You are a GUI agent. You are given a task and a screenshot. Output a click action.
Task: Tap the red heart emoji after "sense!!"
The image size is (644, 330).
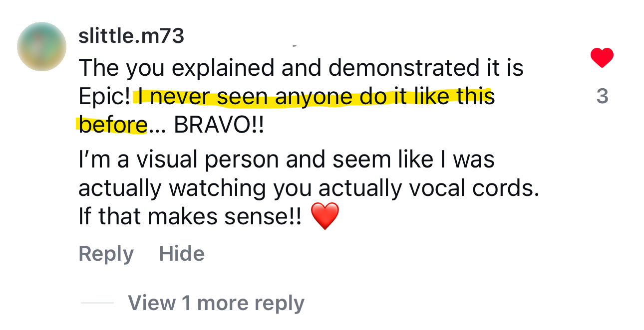tap(324, 217)
